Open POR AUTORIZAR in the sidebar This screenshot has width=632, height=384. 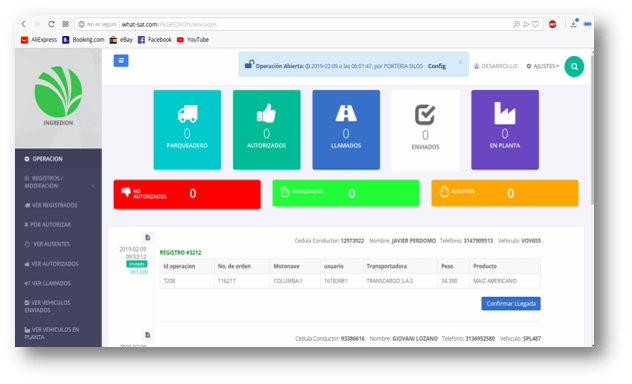pos(58,224)
